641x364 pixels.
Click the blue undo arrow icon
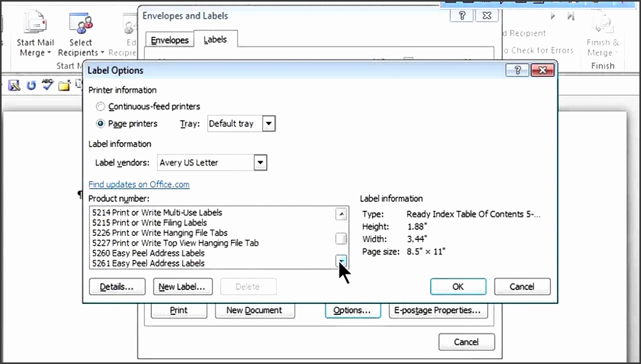pyautogui.click(x=31, y=85)
